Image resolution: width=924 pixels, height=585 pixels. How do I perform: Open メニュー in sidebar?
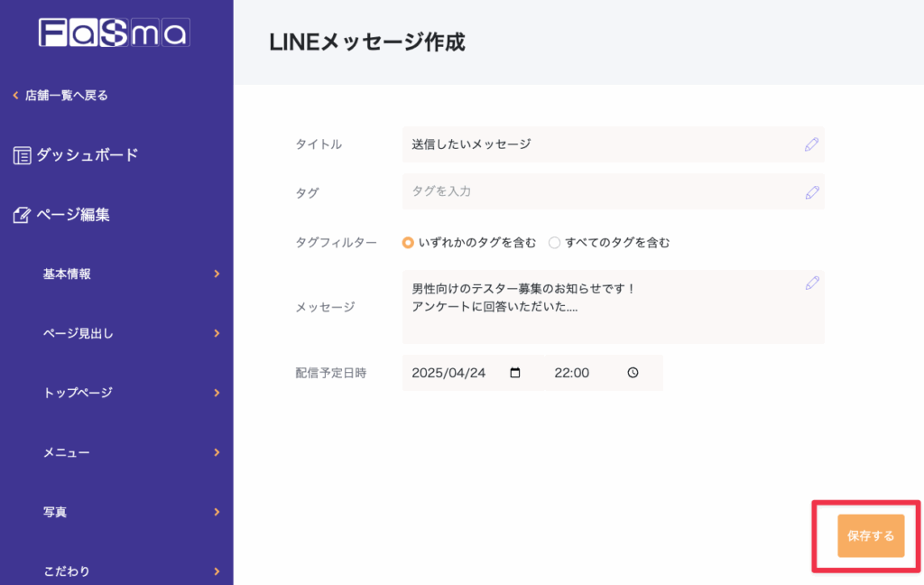tap(67, 452)
